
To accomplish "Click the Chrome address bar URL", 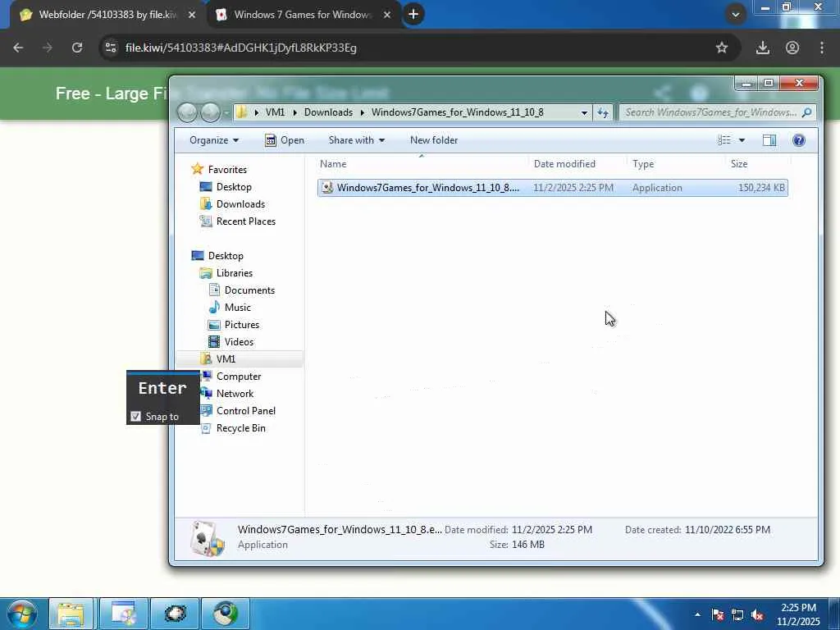I will [x=240, y=48].
